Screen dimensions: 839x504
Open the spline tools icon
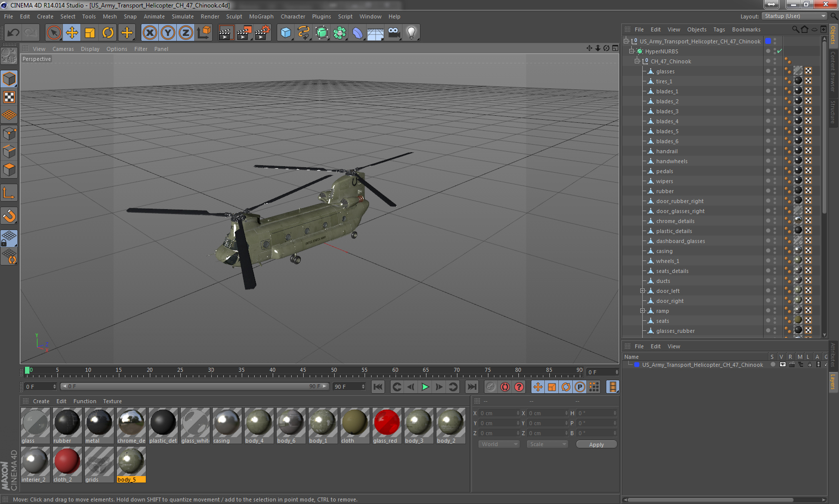tap(304, 33)
